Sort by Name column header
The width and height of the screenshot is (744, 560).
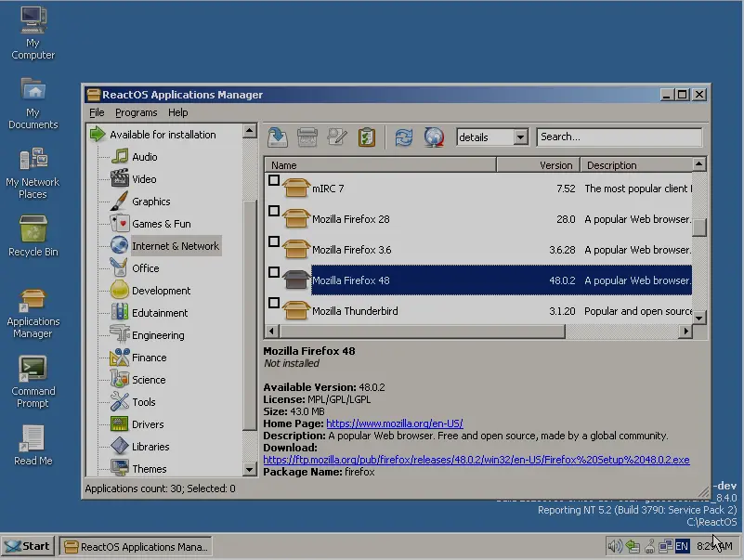(381, 165)
